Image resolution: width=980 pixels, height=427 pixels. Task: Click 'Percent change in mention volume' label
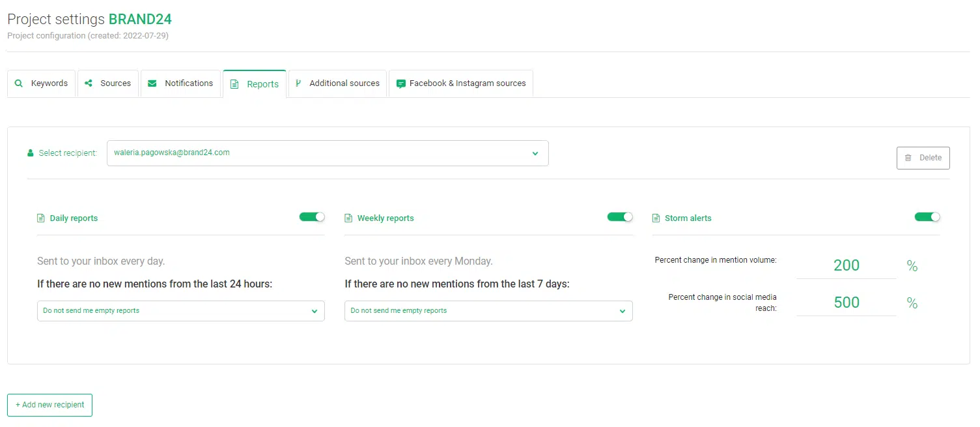716,260
